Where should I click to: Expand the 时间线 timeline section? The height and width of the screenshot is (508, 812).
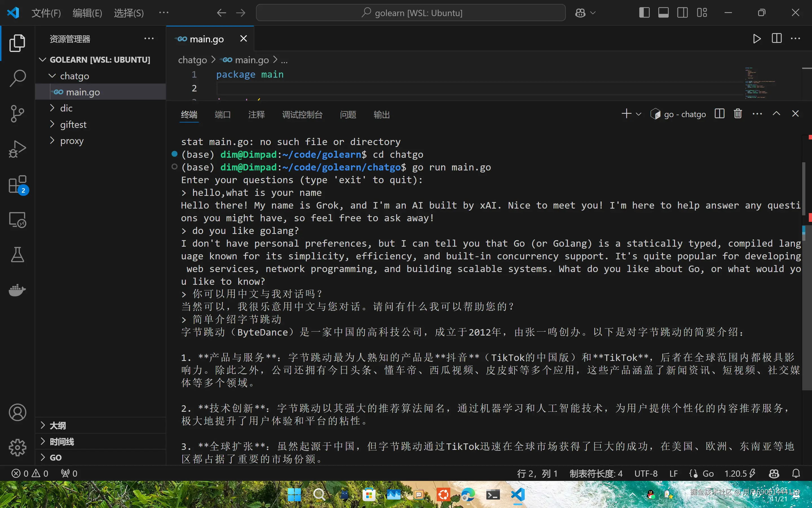coord(100,441)
